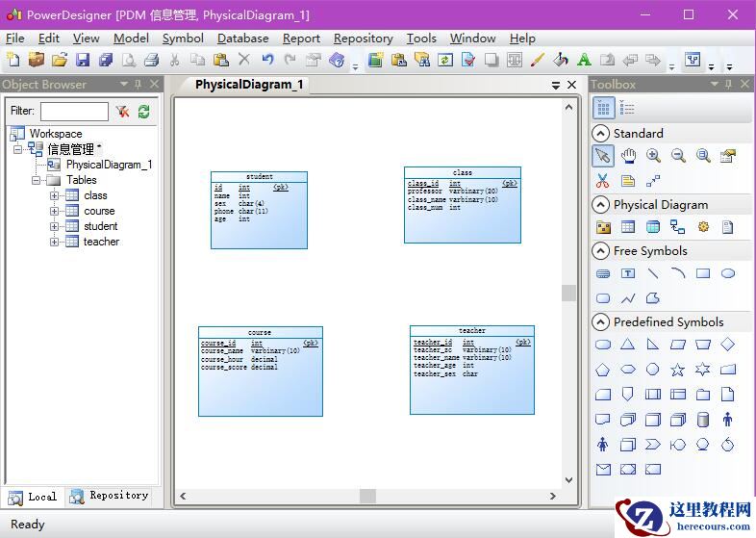Click the Filter text field

click(x=74, y=112)
